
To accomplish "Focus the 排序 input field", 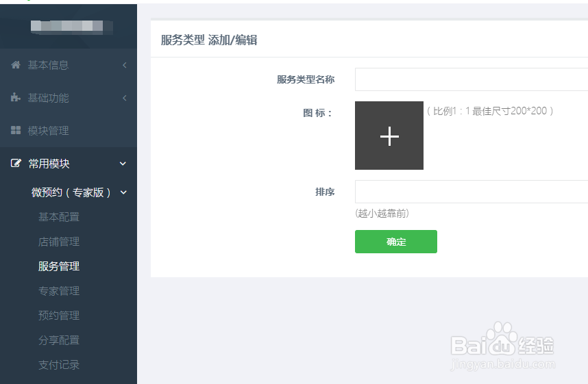I will point(471,192).
